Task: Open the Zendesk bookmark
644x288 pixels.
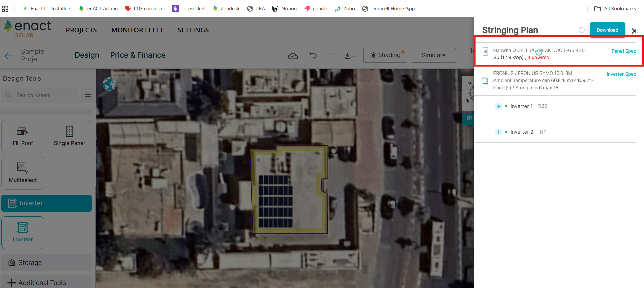Action: tap(226, 9)
